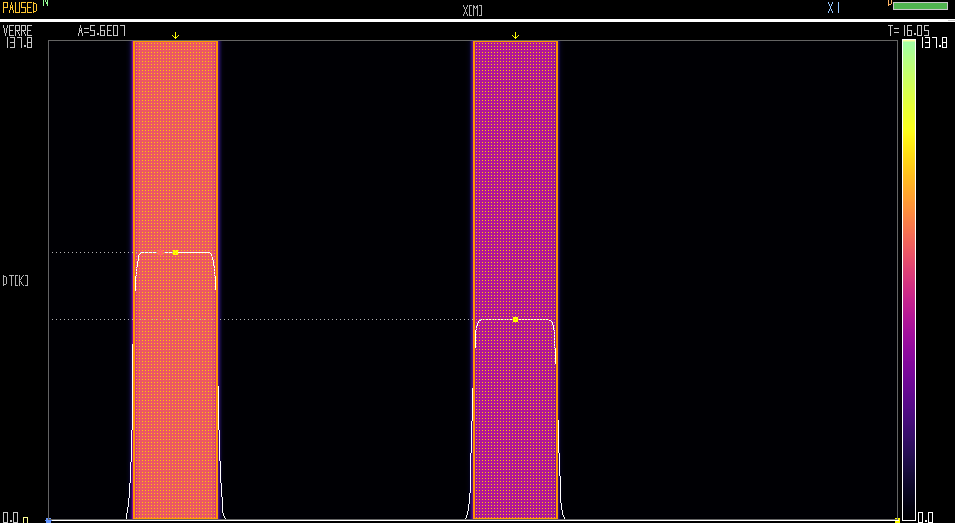
Task: Click the 0.0 minimum value at bottom left
Action: [x=14, y=518]
